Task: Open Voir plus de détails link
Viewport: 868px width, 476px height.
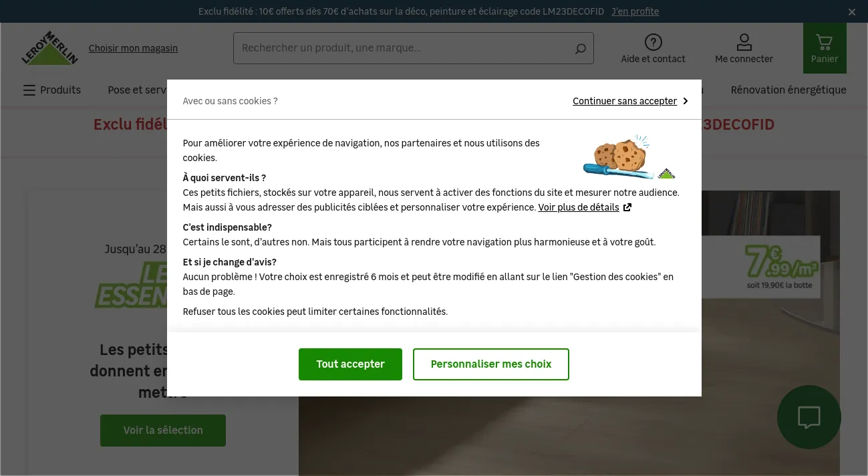Action: (579, 207)
